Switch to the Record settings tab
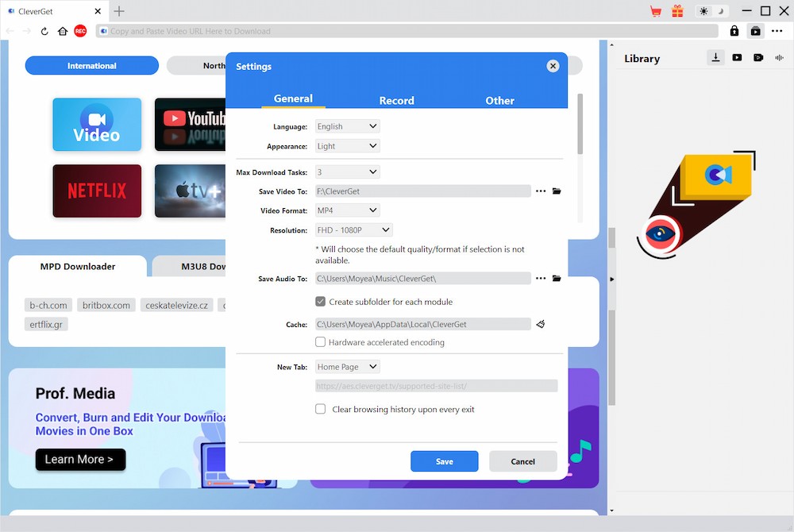Viewport: 794px width, 532px height. pyautogui.click(x=396, y=100)
